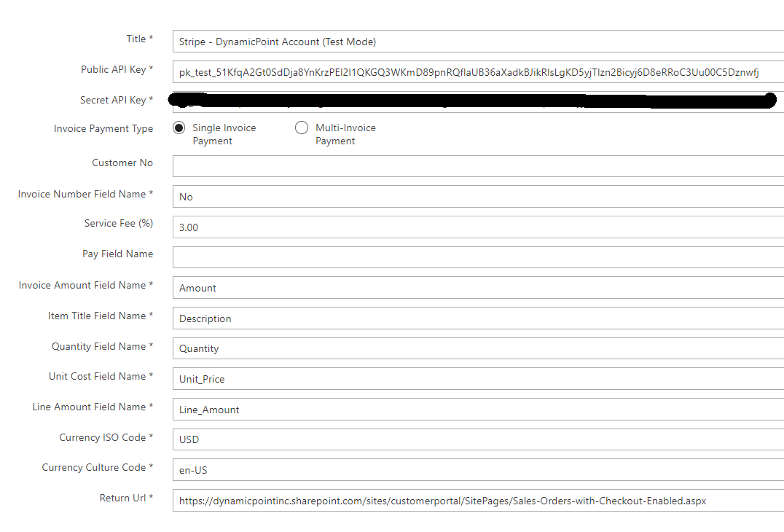The width and height of the screenshot is (784, 532).
Task: Click the 'Secret API Key *' label
Action: tap(117, 100)
